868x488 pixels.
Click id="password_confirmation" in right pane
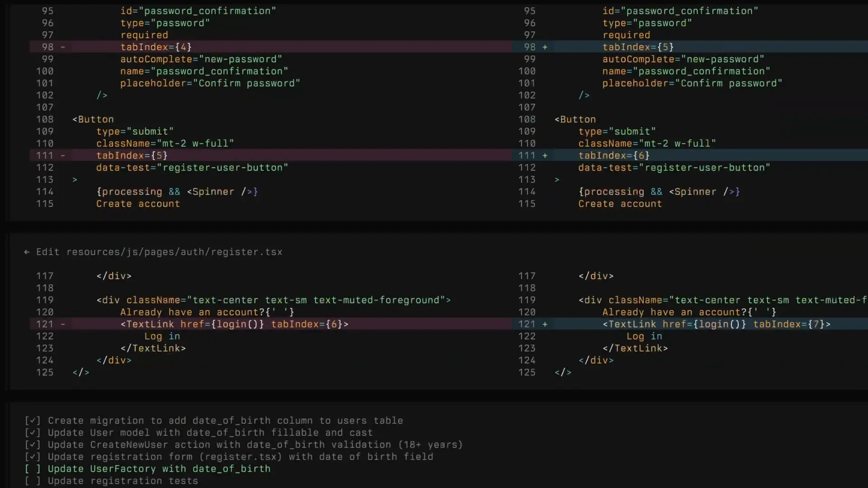point(680,11)
